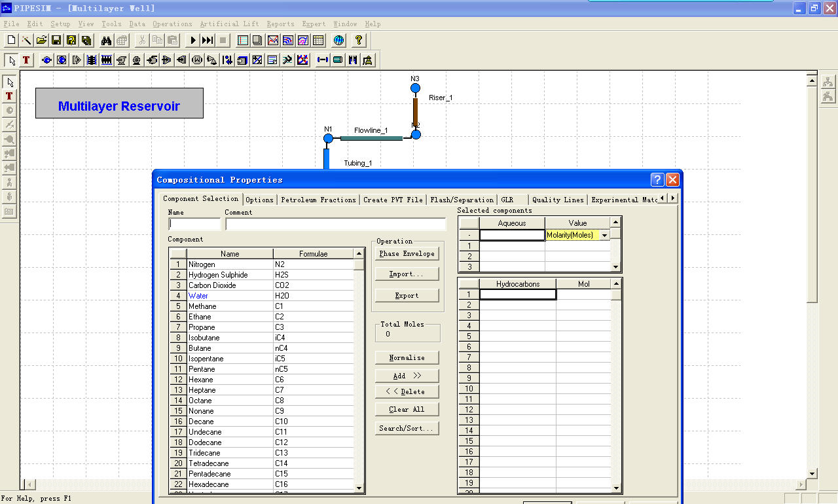The height and width of the screenshot is (504, 838).
Task: Open Find with the binoculars icon
Action: pos(107,41)
